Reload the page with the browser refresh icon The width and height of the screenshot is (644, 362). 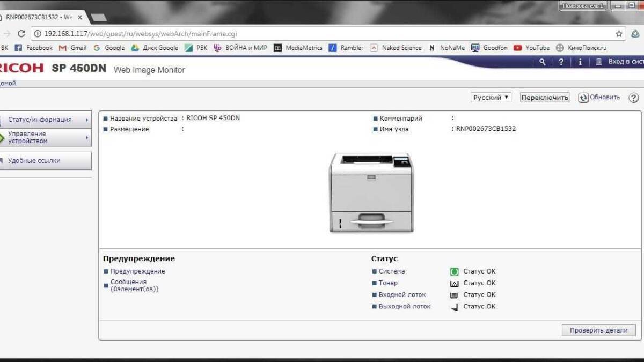pos(21,33)
